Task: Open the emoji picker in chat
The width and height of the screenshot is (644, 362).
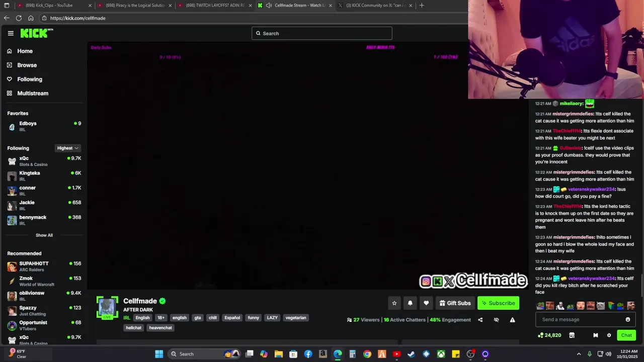Action: click(x=628, y=319)
